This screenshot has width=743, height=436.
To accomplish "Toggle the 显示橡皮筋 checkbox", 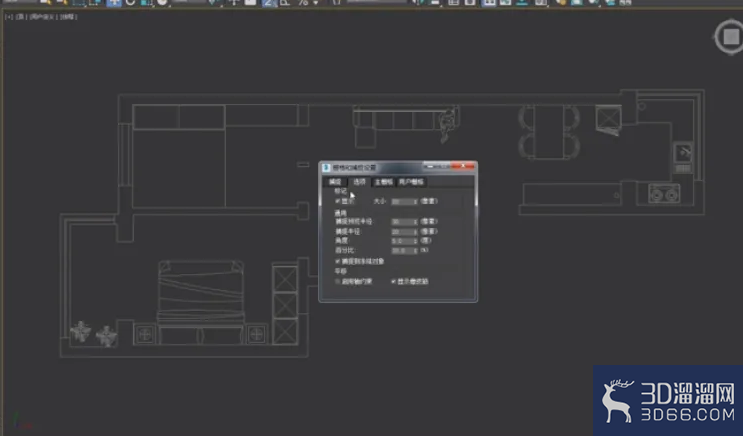I will pos(393,282).
